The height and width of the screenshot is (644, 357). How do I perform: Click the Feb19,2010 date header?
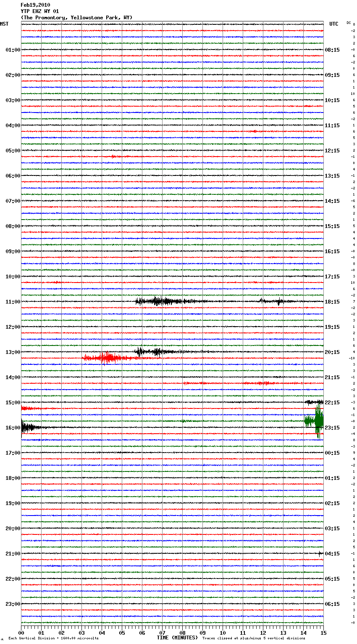(35, 5)
